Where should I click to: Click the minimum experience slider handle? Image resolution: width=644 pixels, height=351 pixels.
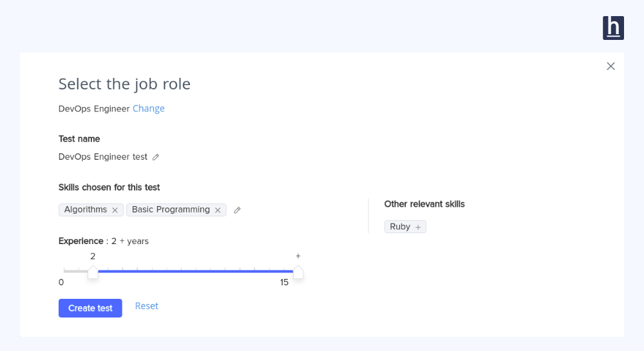(x=93, y=272)
